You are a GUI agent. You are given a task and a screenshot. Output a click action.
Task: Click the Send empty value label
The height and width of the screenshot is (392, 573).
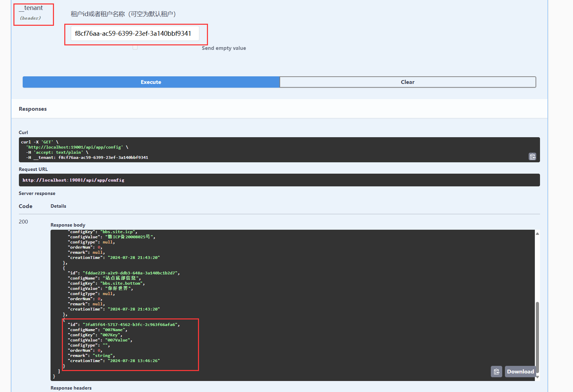click(224, 48)
